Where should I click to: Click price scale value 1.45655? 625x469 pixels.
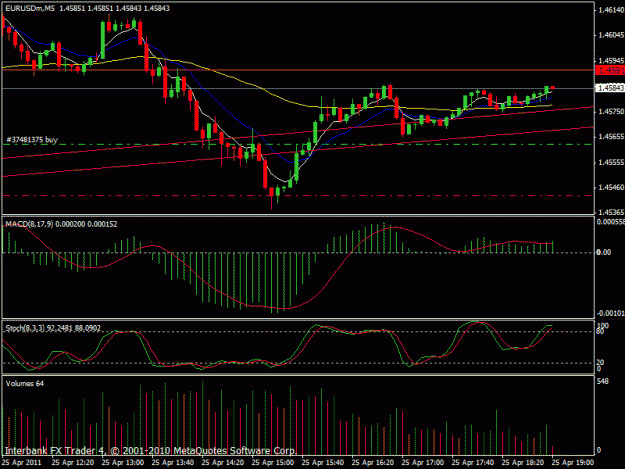pyautogui.click(x=611, y=137)
